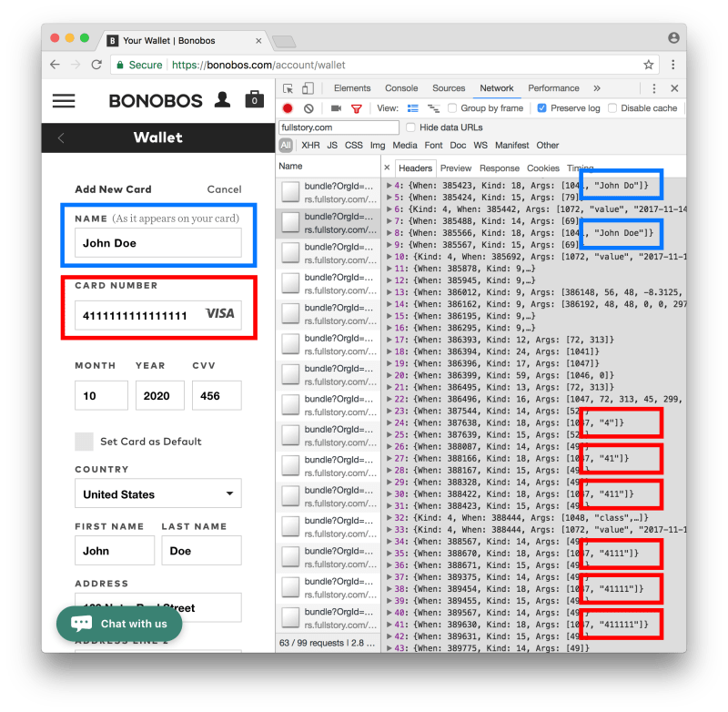The image size is (728, 712).
Task: Toggle the device toolbar icon
Action: click(308, 88)
